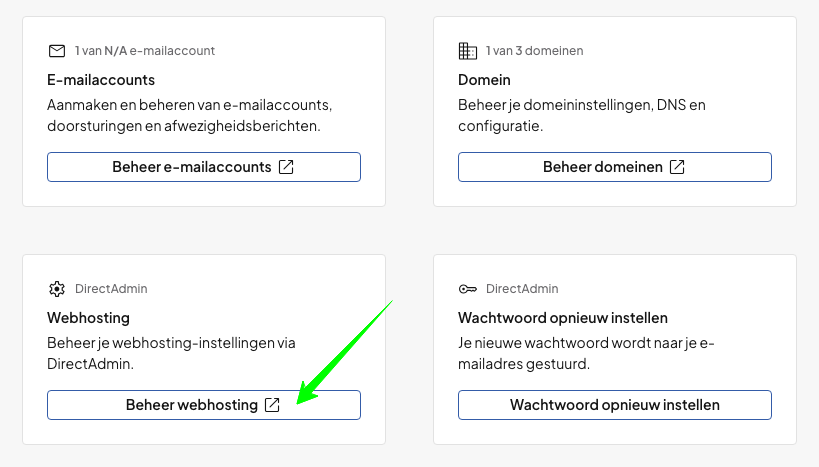Click external-link icon beside Beheer e-mailaccounts
This screenshot has width=819, height=467.
coord(286,167)
